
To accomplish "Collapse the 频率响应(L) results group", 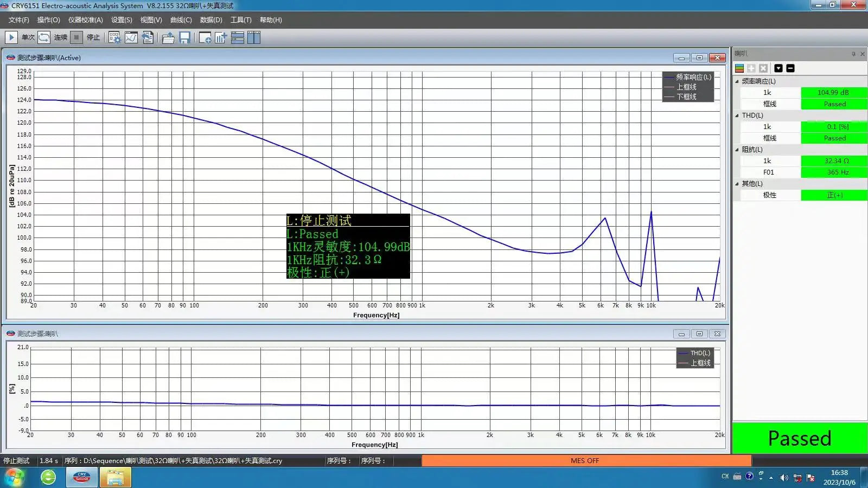I will click(737, 81).
